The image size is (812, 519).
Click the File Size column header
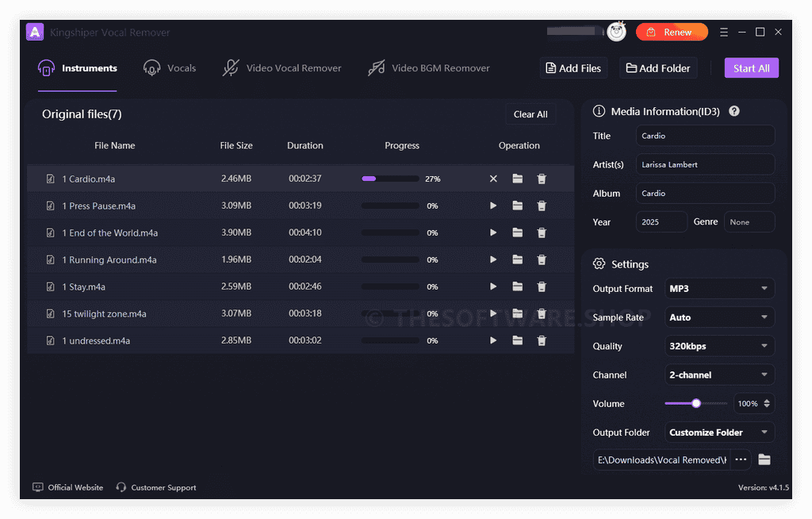(236, 146)
